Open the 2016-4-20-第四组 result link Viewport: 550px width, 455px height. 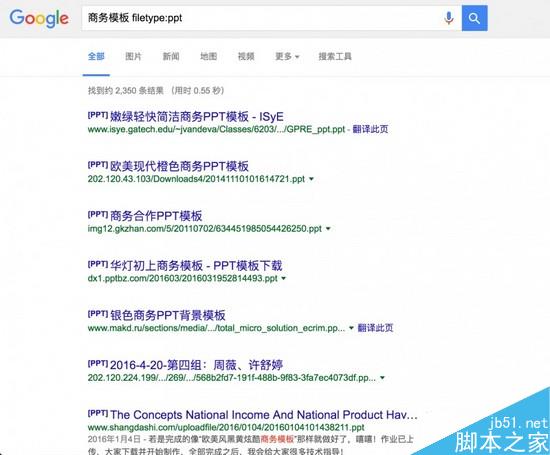click(196, 365)
